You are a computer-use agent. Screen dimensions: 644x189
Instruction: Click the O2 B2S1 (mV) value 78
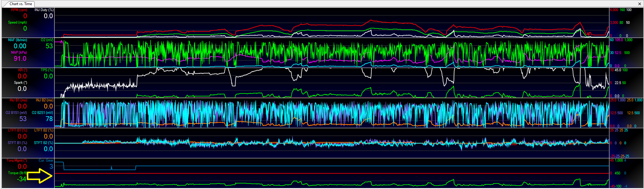coord(49,119)
